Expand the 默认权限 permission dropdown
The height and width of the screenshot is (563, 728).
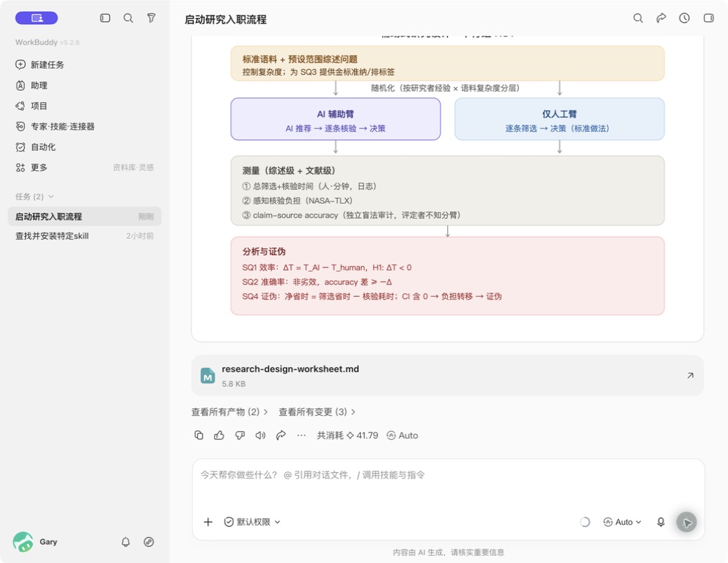point(252,522)
